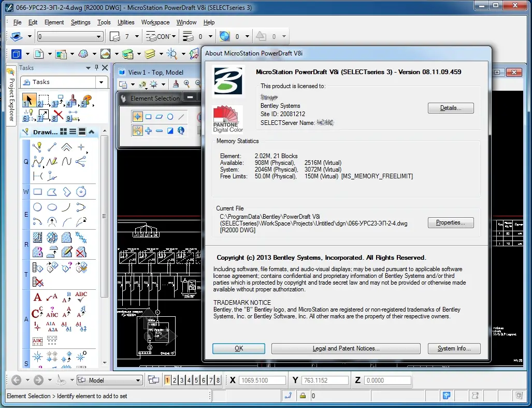Toggle view number 7 button
Screen dimensions: 532x408
[211, 380]
